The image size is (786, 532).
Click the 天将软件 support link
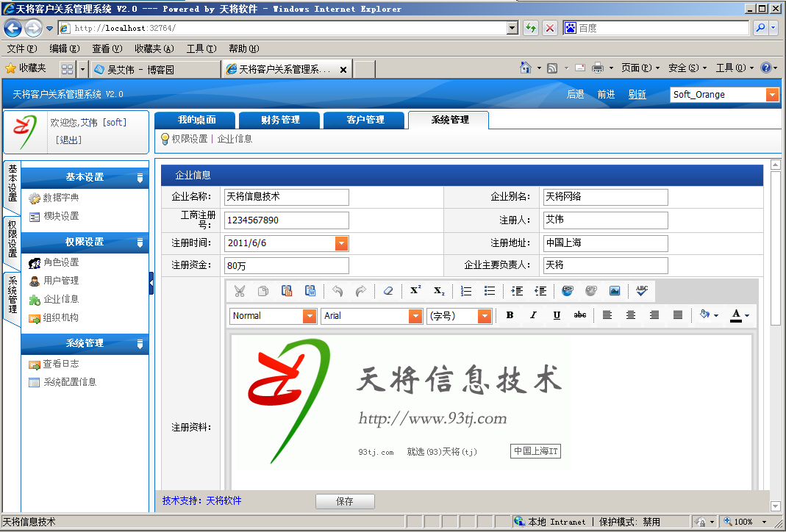pos(224,500)
